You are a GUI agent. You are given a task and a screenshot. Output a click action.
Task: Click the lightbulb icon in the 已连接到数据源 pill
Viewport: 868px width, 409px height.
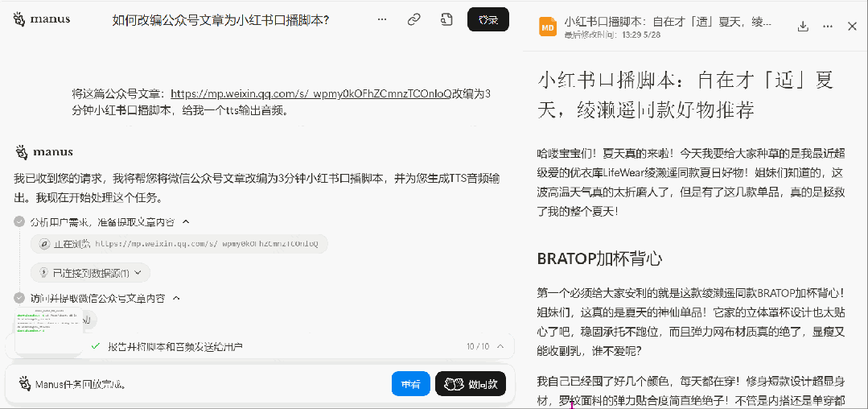coord(44,273)
